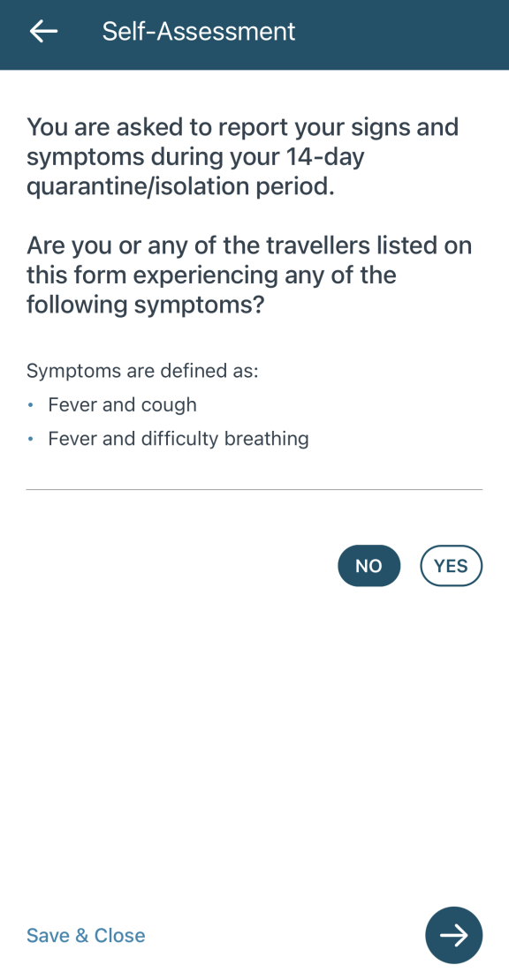Image resolution: width=509 pixels, height=980 pixels.
Task: Click empty area of dark header bar
Action: (x=400, y=34)
